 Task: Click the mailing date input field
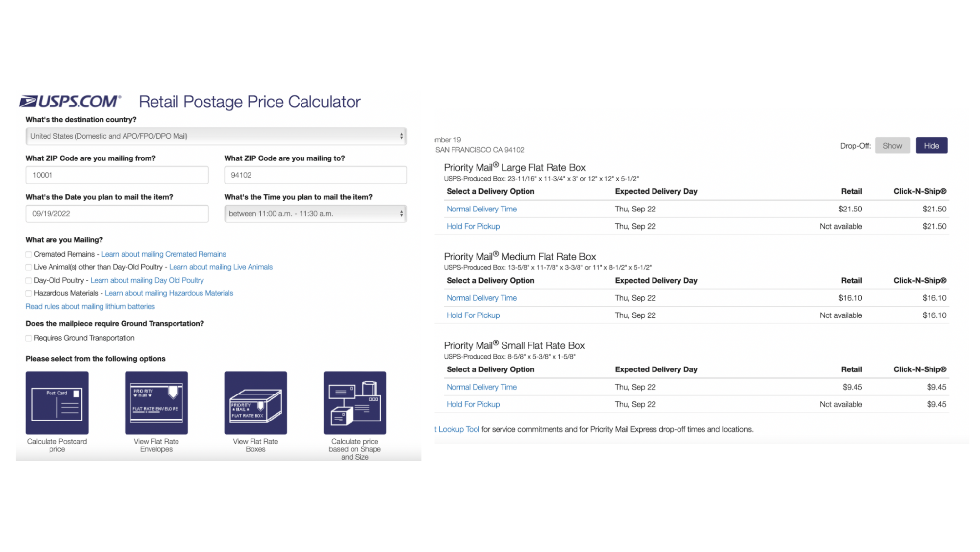(x=117, y=213)
